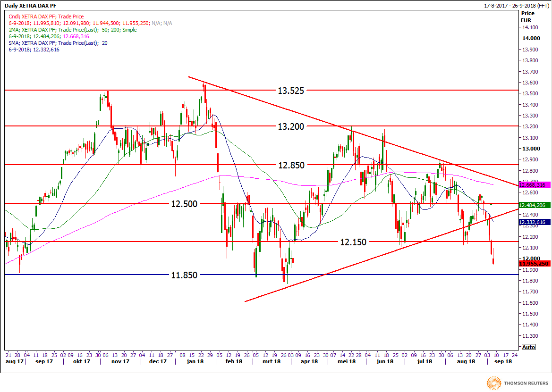This screenshot has width=552, height=392.
Task: Click the 11.300 price axis label
Action: pyautogui.click(x=531, y=336)
